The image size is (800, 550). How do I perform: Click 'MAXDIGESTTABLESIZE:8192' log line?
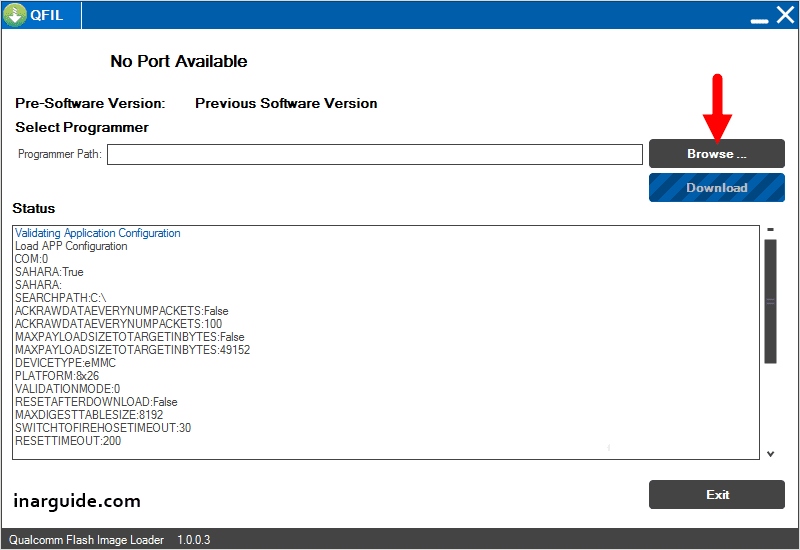[x=89, y=415]
